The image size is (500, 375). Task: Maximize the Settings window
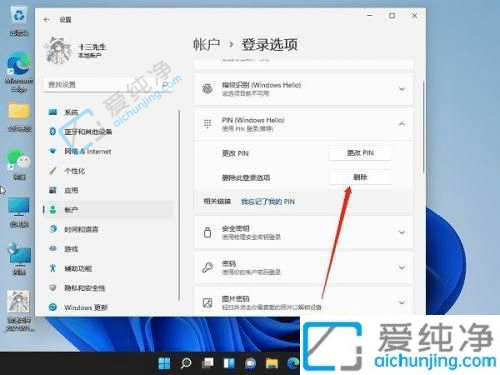point(392,16)
